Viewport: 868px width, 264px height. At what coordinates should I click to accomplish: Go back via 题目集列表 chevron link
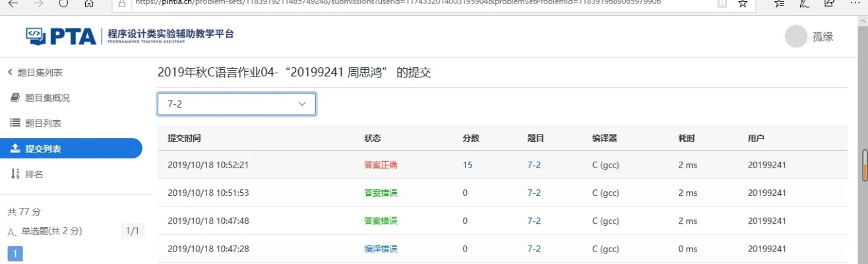click(x=35, y=73)
